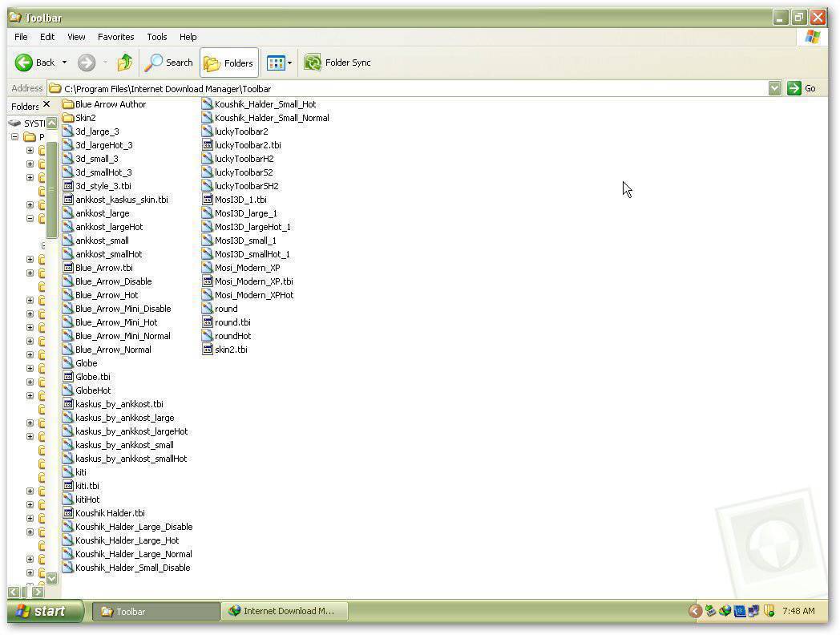Go up one folder level
Screen dimensions: 840x635
tap(125, 63)
